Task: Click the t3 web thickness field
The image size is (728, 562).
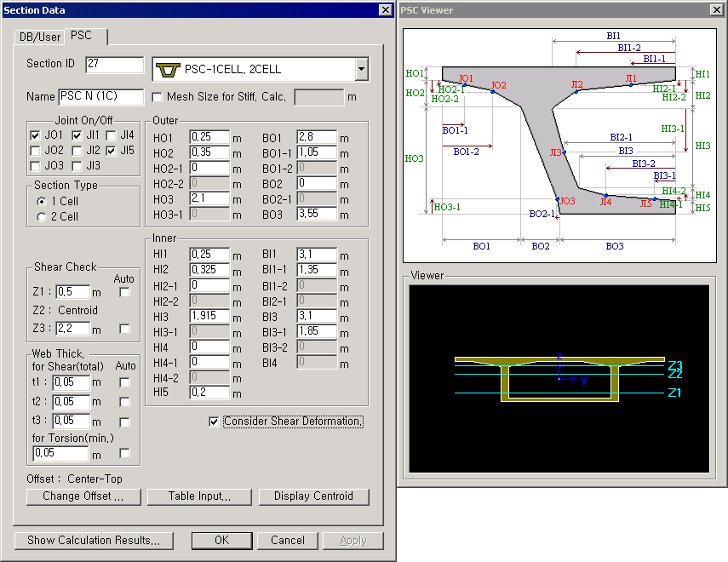Action: click(x=71, y=421)
